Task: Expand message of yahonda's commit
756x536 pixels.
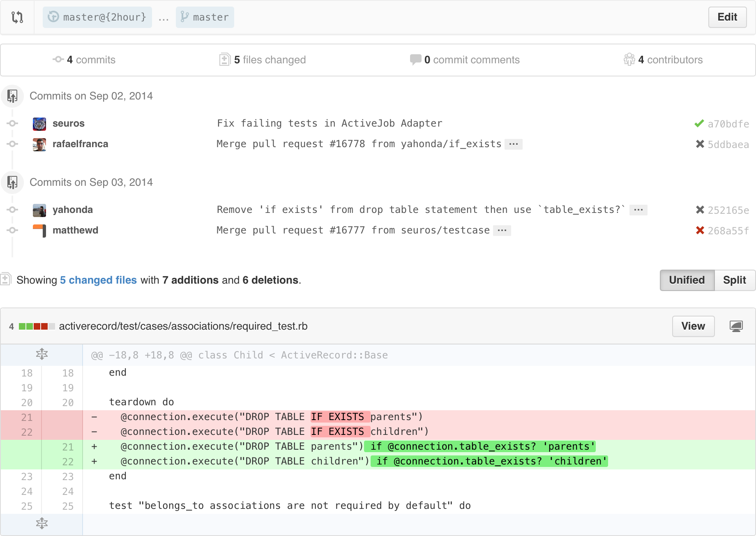Action: [638, 210]
